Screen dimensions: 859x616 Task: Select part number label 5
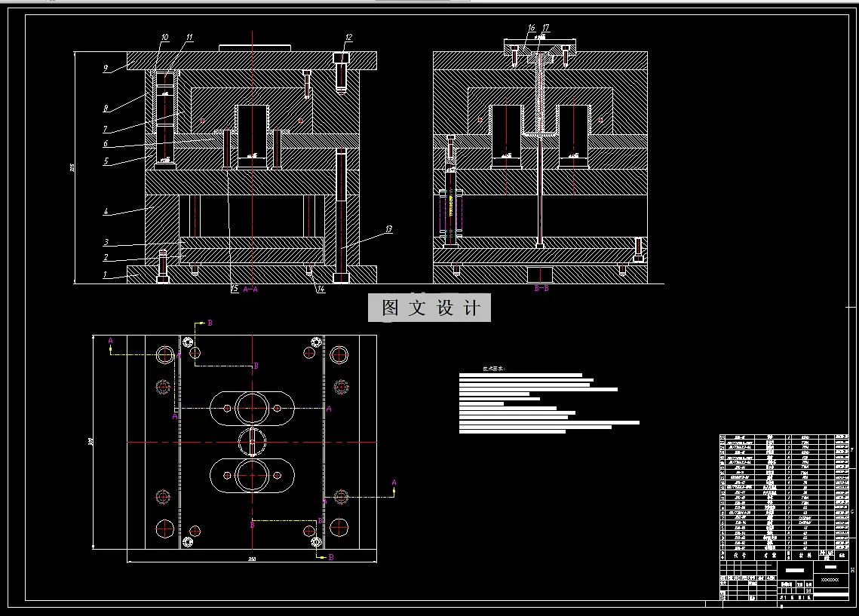tap(106, 161)
